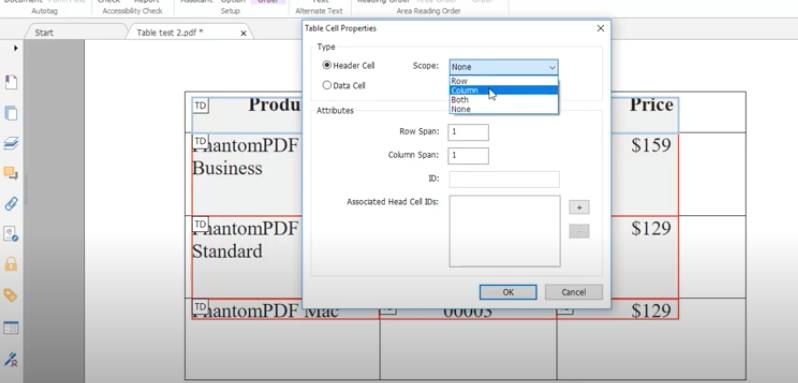Viewport: 798px width, 383px height.
Task: Click the TD tag on PhantomPDF Business cell
Action: [x=201, y=141]
